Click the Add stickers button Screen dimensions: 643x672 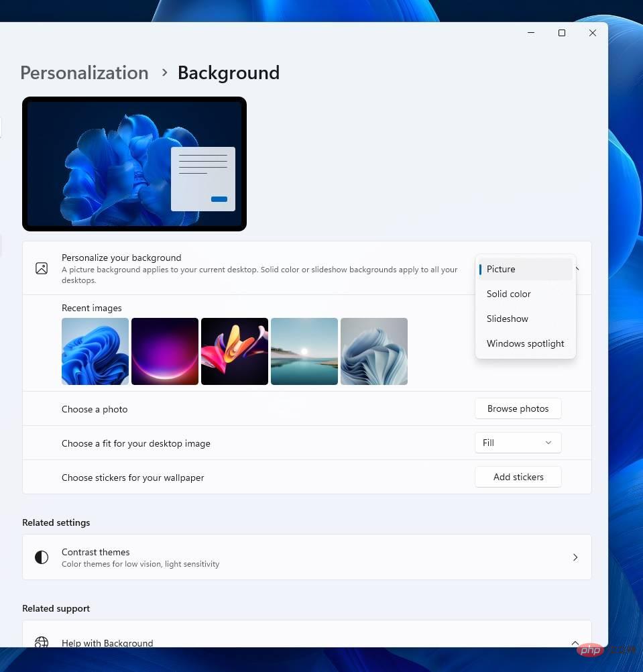click(x=518, y=477)
